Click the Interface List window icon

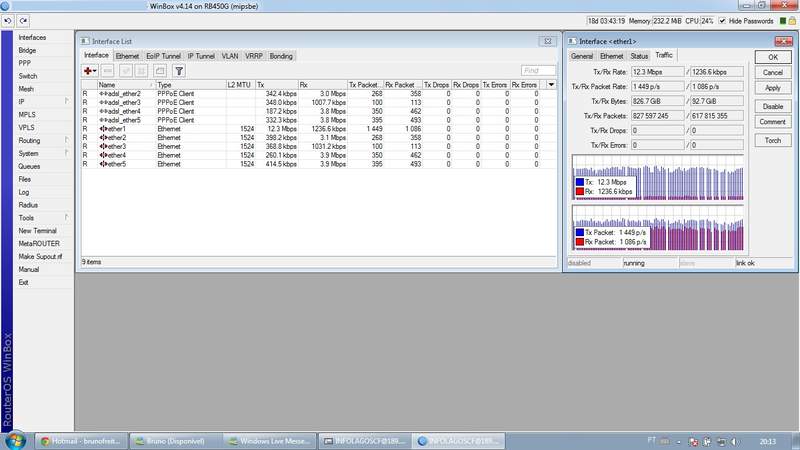pyautogui.click(x=85, y=41)
